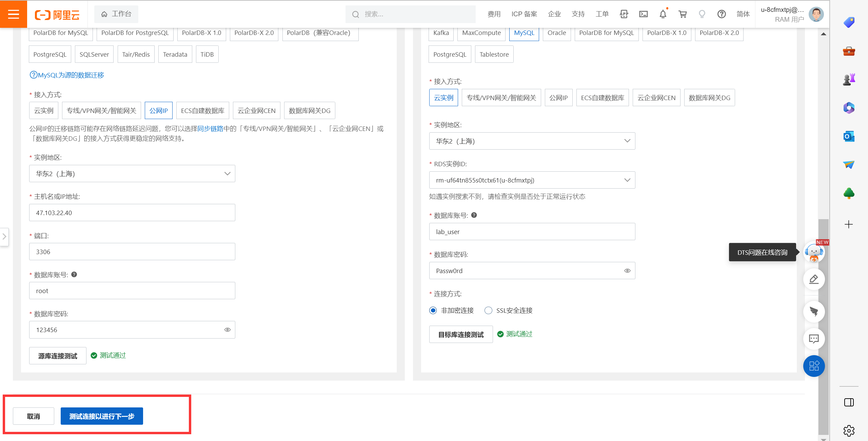Viewport: 868px width, 441px height.
Task: Open ICP 备案 menu item
Action: click(524, 14)
